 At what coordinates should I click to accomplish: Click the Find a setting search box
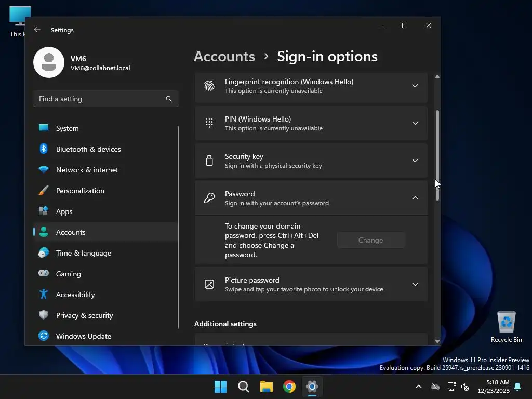click(x=106, y=99)
